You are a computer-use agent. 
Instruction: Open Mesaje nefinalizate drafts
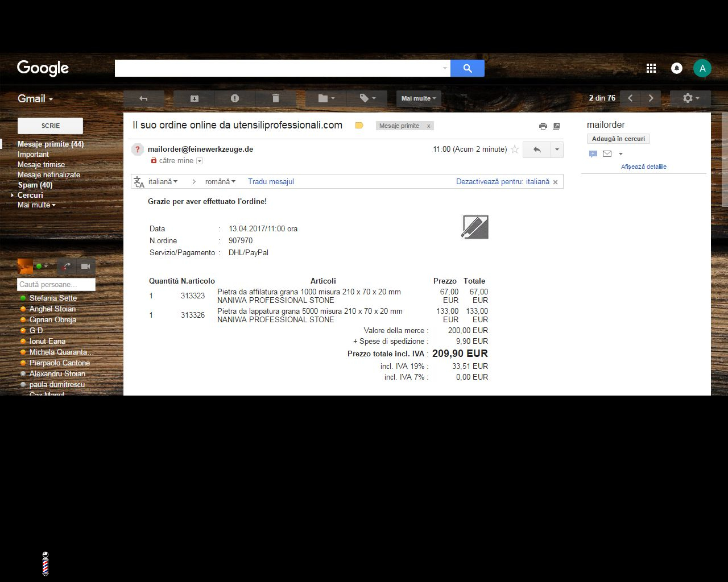(x=49, y=175)
